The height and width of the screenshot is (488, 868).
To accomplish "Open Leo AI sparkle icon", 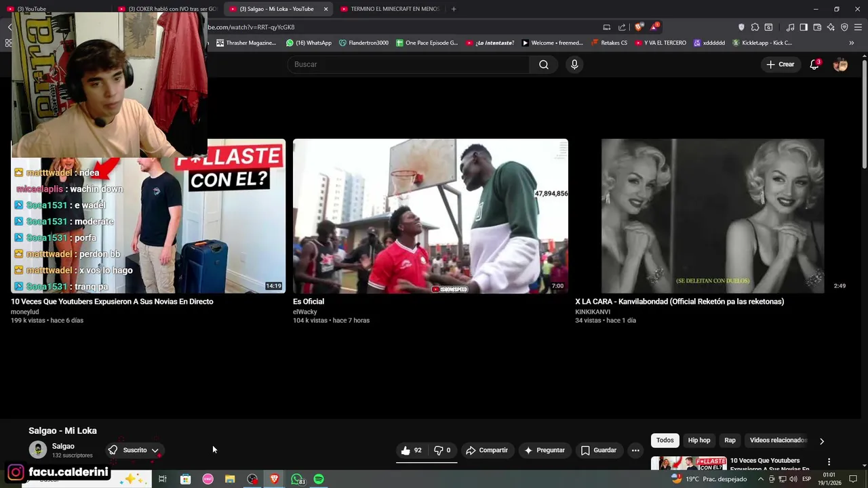I will click(831, 27).
